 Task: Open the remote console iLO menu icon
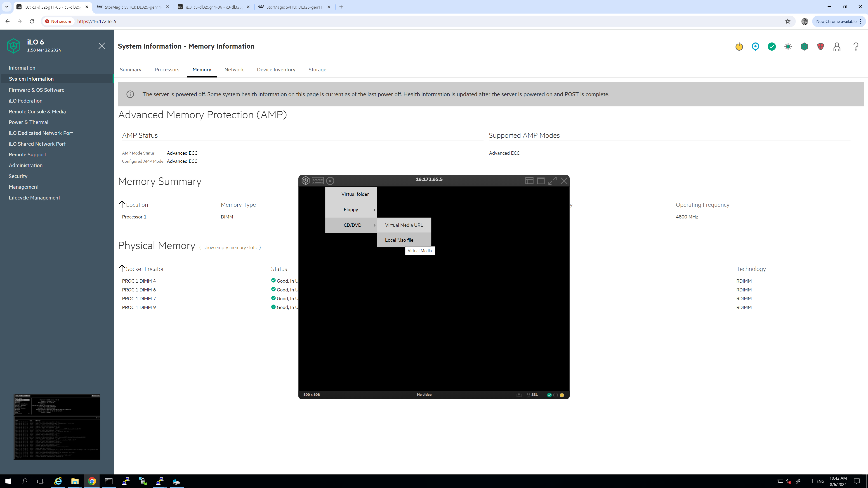click(305, 181)
